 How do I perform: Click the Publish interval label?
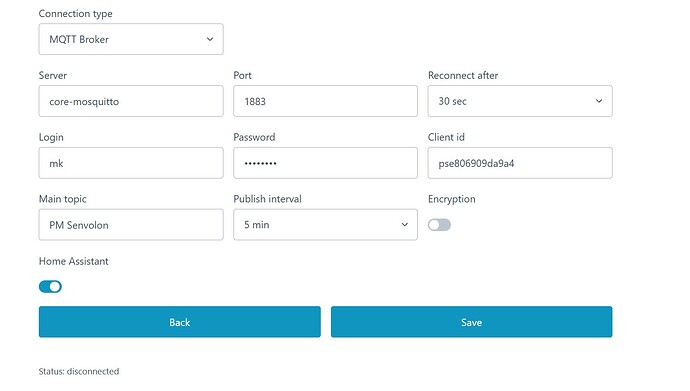coord(267,199)
